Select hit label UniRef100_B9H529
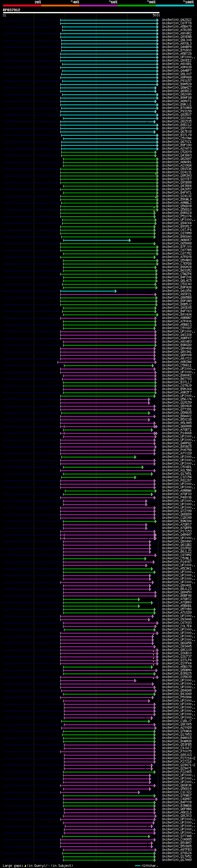Viewport: 197px width, 868px height. pos(176,84)
